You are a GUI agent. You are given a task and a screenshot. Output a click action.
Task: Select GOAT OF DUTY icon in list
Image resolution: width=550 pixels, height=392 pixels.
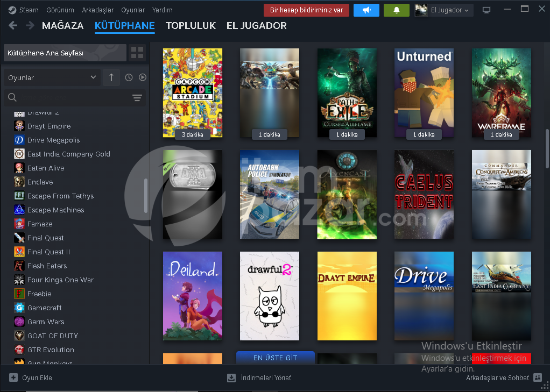point(19,336)
